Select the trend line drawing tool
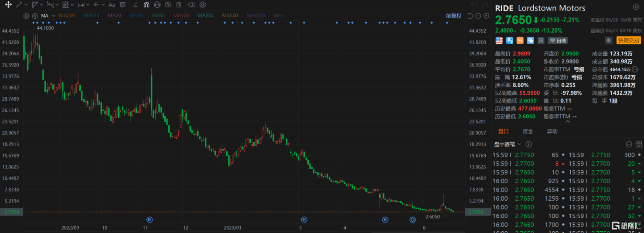 20,5
